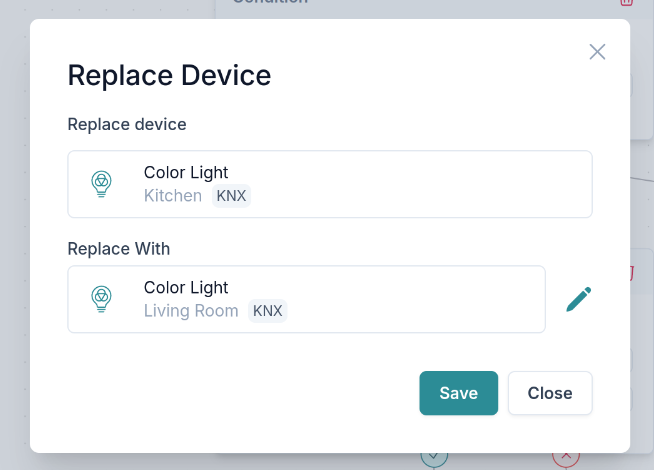
Task: Click the Color Light name above Kitchen
Action: (186, 173)
